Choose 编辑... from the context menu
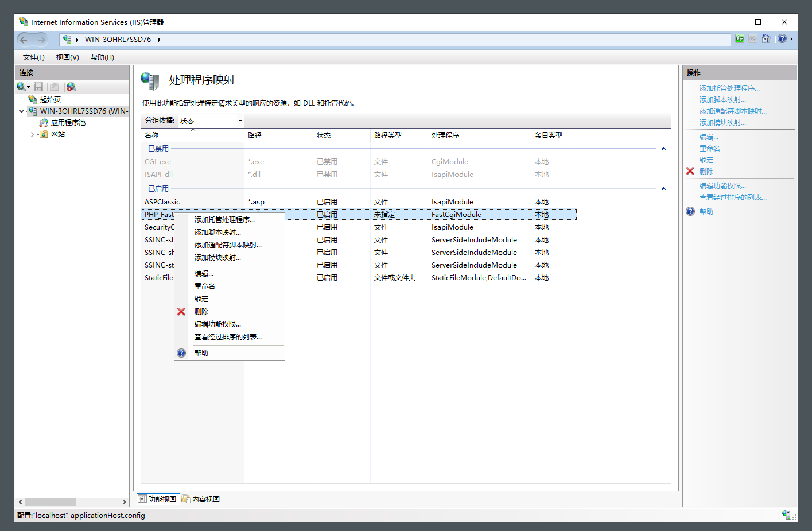812x531 pixels. click(x=204, y=274)
